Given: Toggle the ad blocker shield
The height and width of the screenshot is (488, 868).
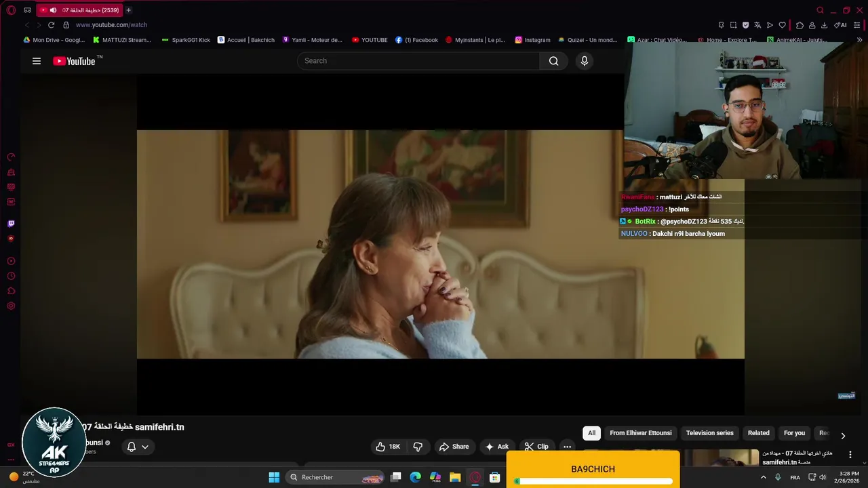Looking at the screenshot, I should [745, 25].
